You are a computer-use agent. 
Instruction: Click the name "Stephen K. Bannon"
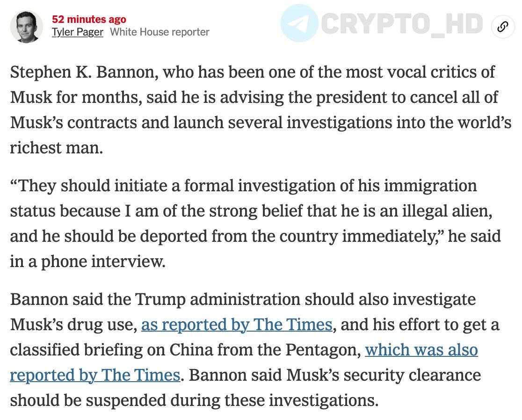(x=84, y=72)
